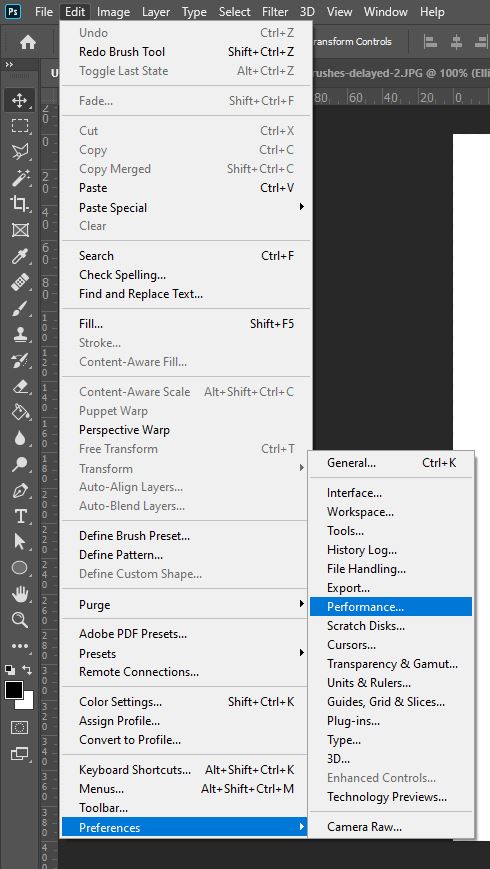Toggle Quick Mask mode icon
This screenshot has height=869, width=490.
pyautogui.click(x=20, y=727)
